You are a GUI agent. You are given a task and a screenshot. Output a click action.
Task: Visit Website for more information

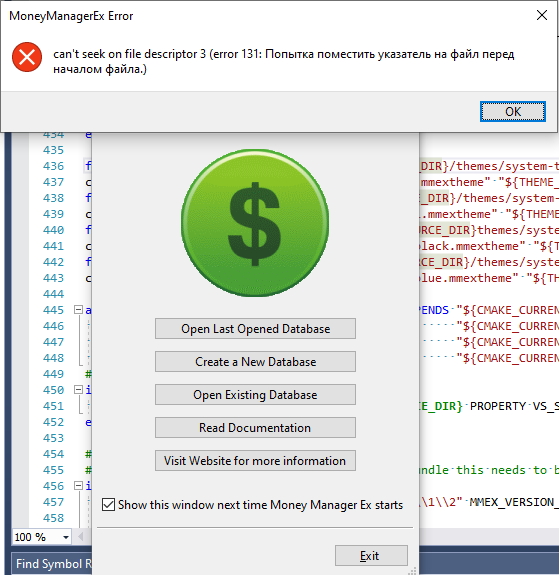(255, 461)
